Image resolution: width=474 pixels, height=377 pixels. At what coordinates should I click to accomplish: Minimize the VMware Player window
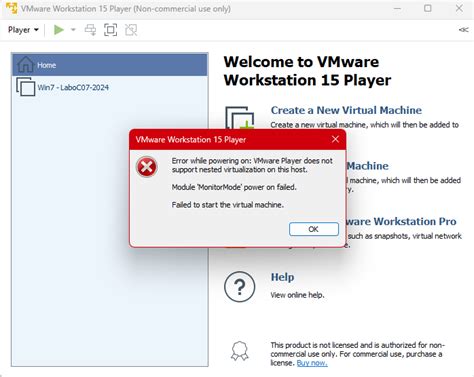coord(397,8)
